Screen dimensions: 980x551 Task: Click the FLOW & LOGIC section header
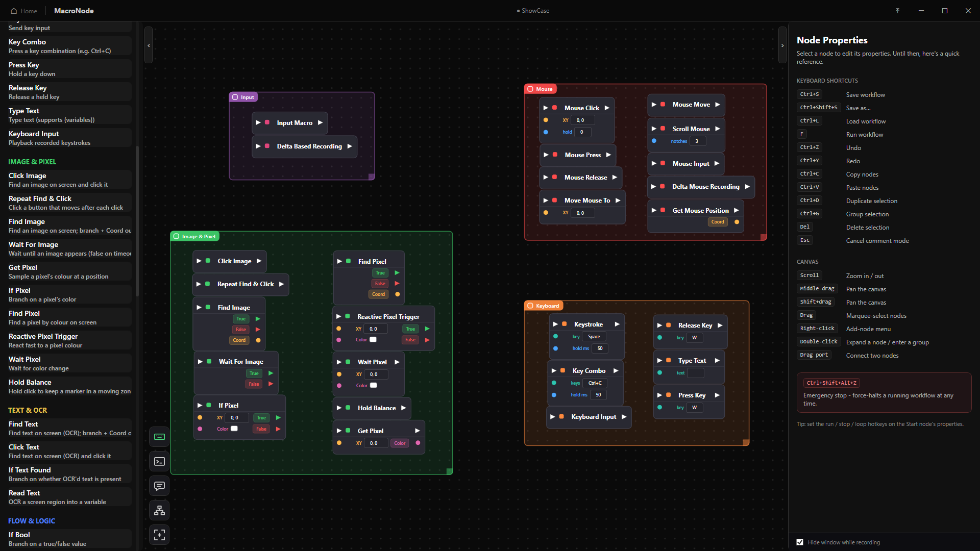pyautogui.click(x=32, y=521)
